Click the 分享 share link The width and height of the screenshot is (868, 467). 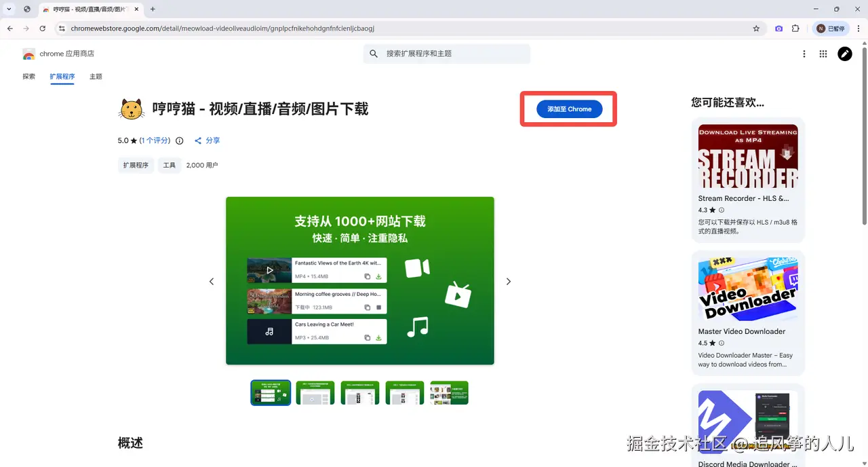(x=208, y=141)
